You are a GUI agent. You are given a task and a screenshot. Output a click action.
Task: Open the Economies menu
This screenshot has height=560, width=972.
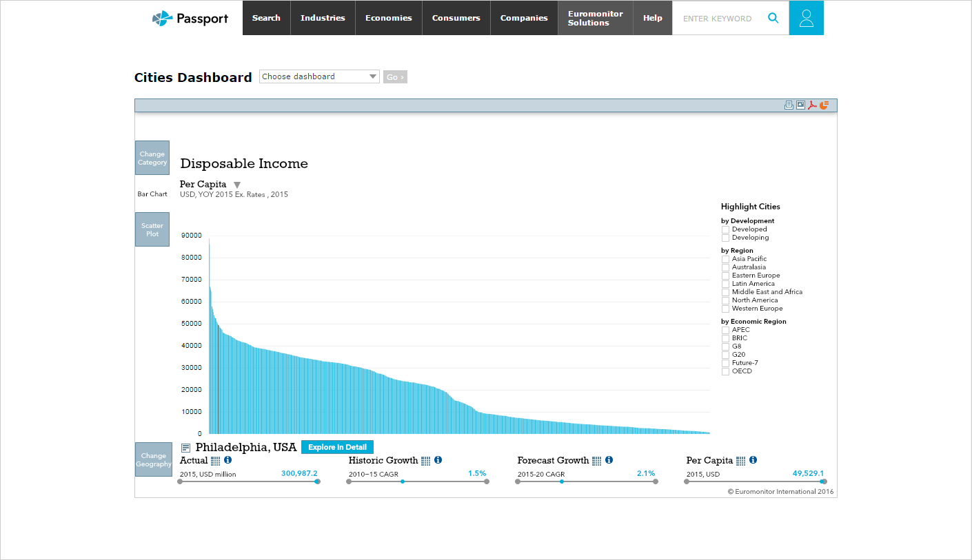pyautogui.click(x=388, y=18)
